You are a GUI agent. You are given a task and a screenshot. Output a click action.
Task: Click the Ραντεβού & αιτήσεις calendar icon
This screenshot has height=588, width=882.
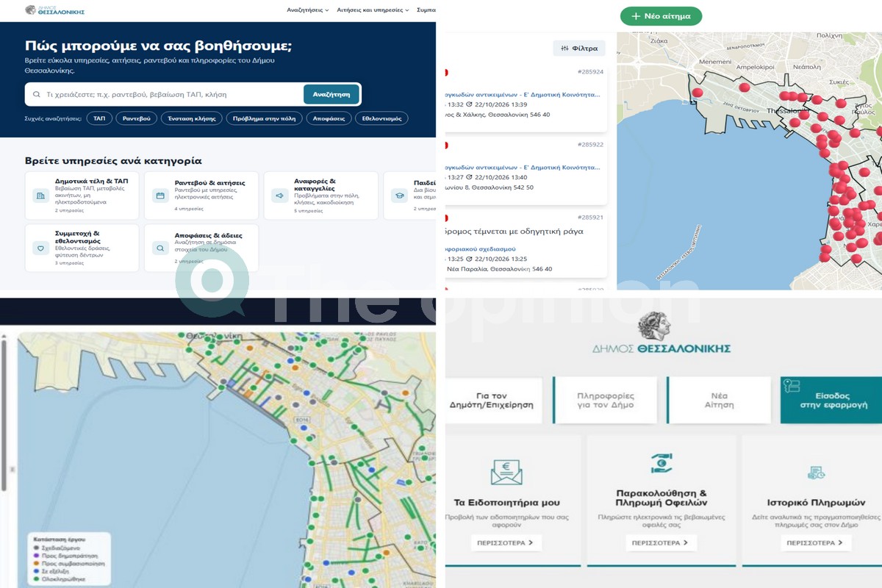pos(160,196)
